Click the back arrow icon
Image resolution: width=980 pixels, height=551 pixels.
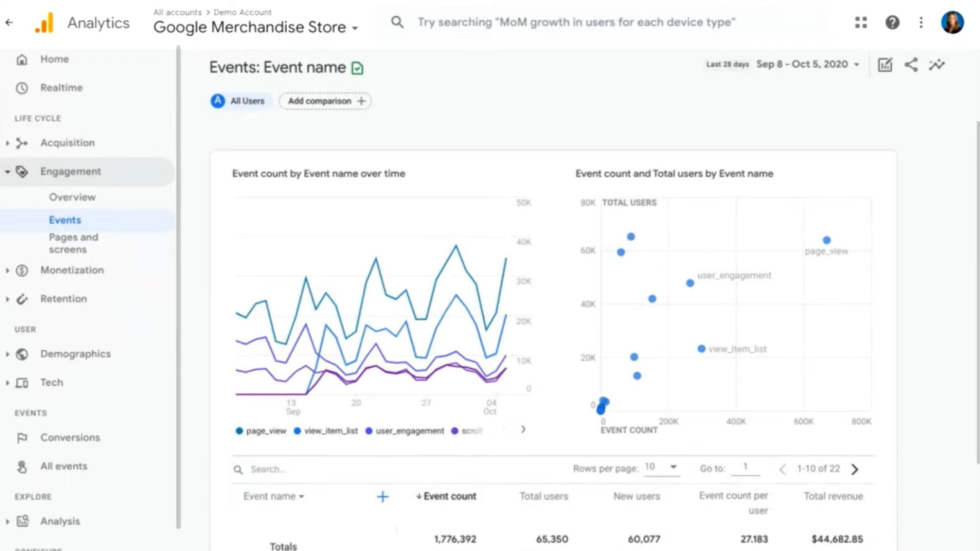click(9, 23)
